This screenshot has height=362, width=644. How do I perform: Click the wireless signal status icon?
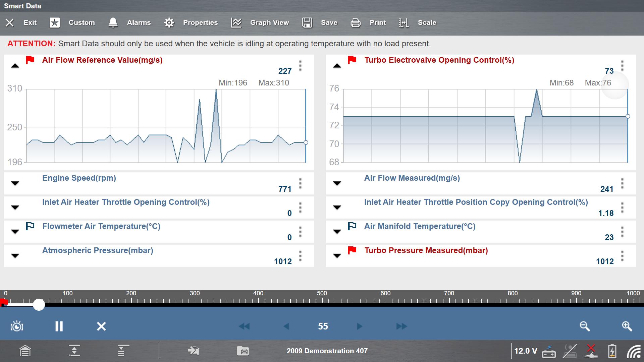pyautogui.click(x=634, y=351)
